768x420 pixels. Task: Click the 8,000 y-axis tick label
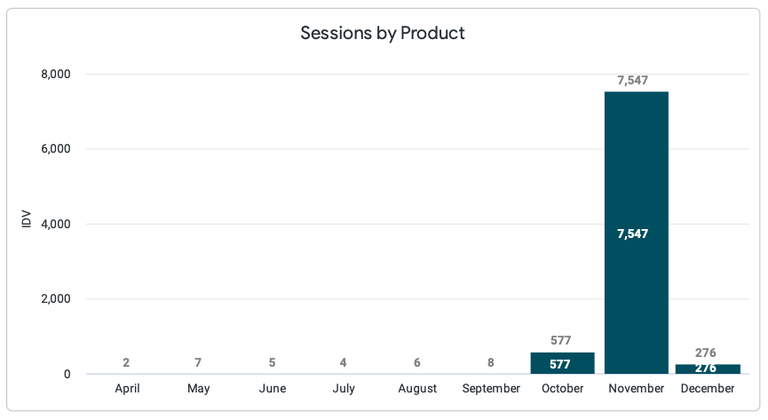pos(56,74)
